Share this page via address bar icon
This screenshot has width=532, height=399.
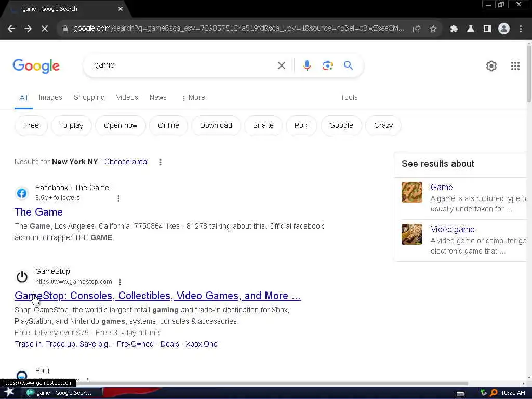[417, 29]
